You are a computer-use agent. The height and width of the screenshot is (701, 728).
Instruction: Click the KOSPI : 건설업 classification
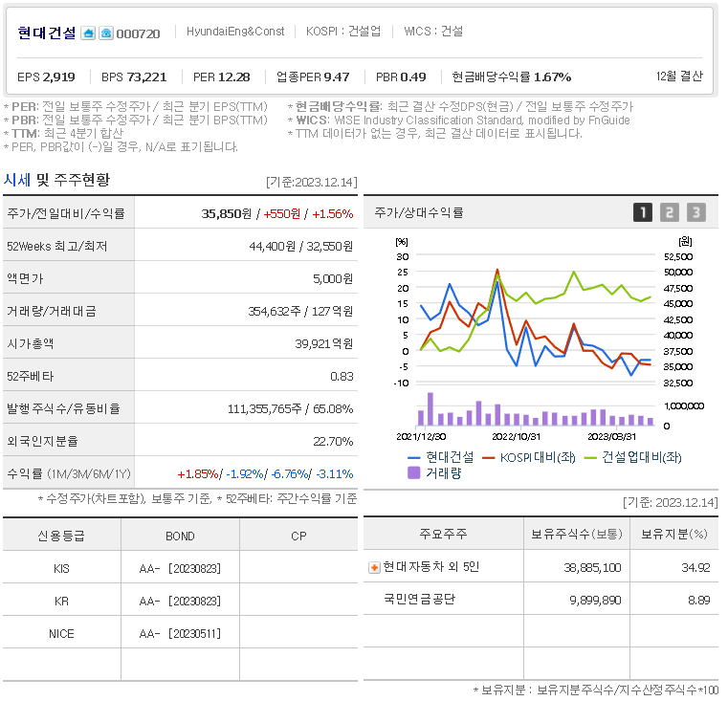(343, 32)
